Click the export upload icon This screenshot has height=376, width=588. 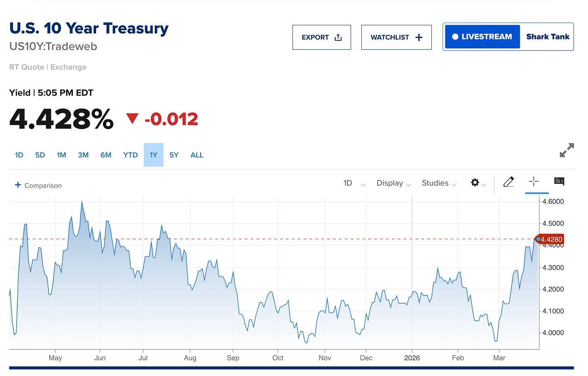(338, 37)
